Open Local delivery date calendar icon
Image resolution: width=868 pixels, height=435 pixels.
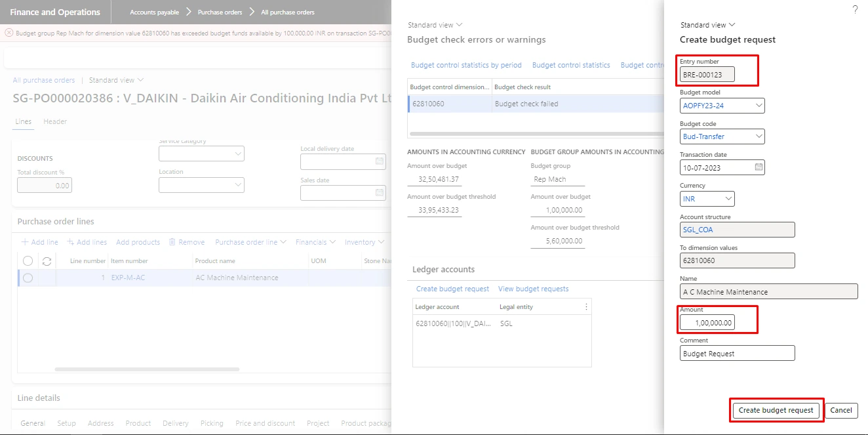click(x=379, y=161)
